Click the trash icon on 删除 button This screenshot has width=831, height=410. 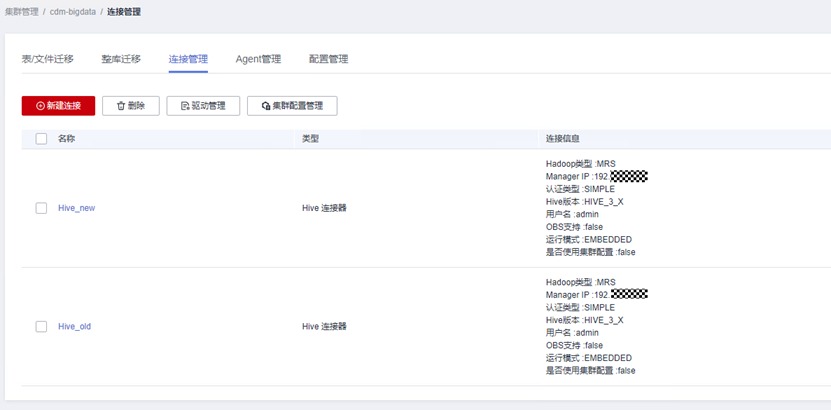[x=121, y=106]
